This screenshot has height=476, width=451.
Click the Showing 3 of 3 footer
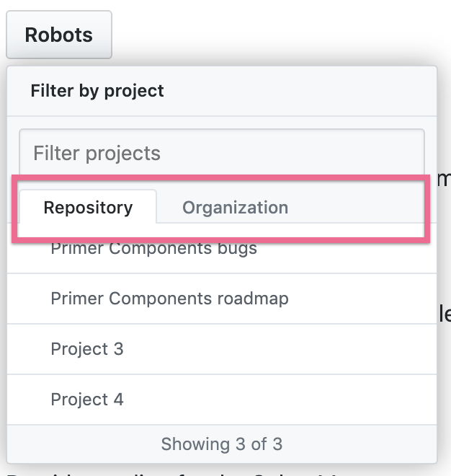[x=221, y=444]
